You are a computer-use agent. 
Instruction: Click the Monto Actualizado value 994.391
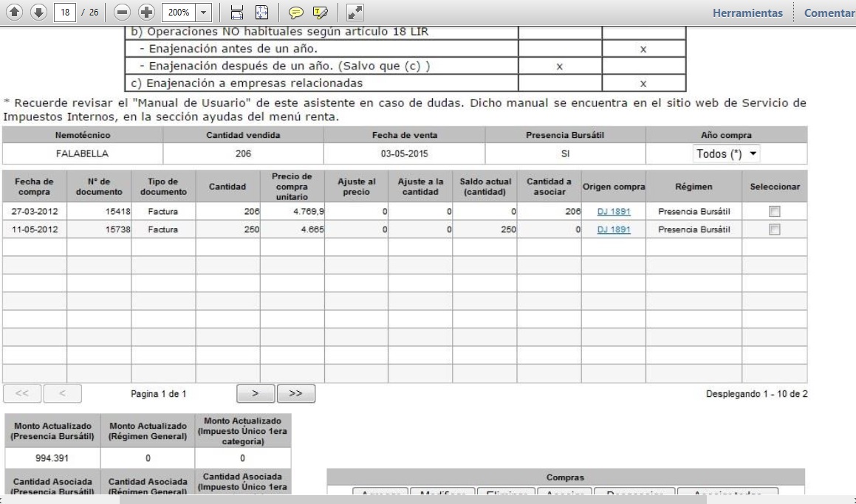click(x=52, y=458)
